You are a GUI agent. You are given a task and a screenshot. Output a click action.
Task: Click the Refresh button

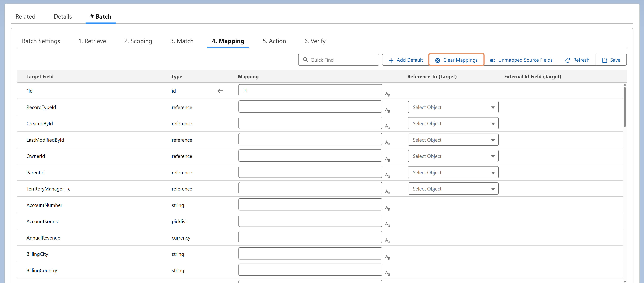(577, 60)
